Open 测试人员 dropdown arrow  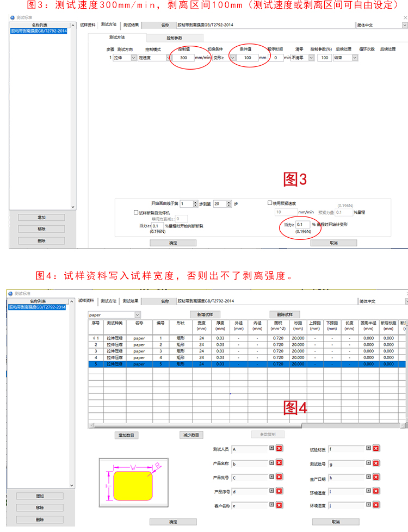(271, 449)
